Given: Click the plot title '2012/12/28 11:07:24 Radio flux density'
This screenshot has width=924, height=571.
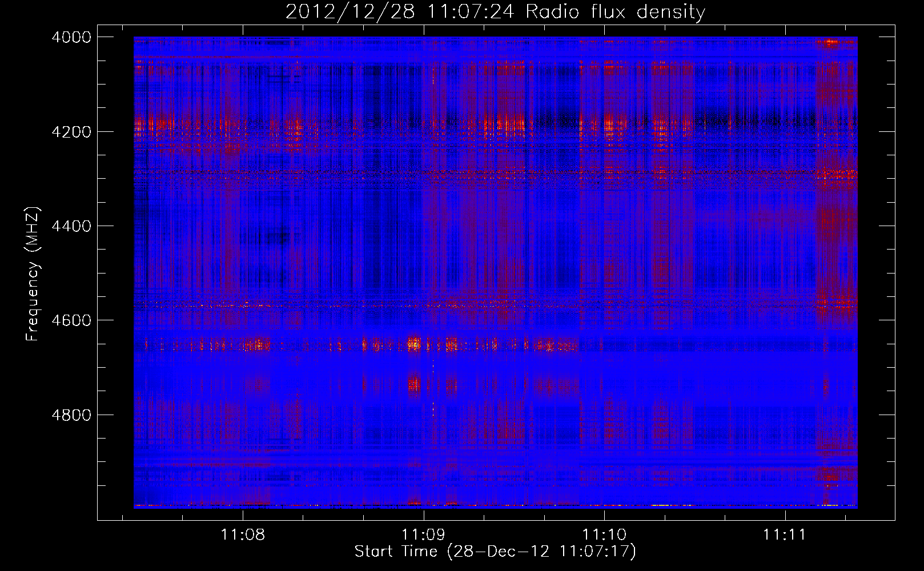Looking at the screenshot, I should 495,11.
